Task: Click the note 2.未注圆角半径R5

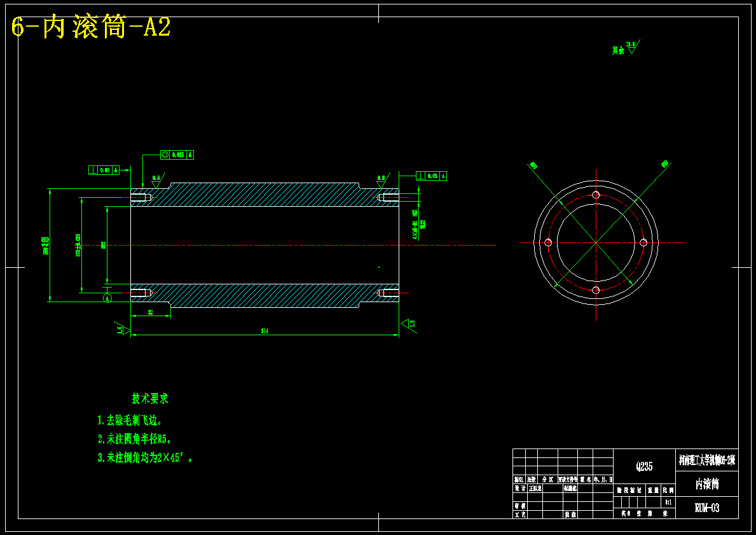Action: tap(135, 439)
